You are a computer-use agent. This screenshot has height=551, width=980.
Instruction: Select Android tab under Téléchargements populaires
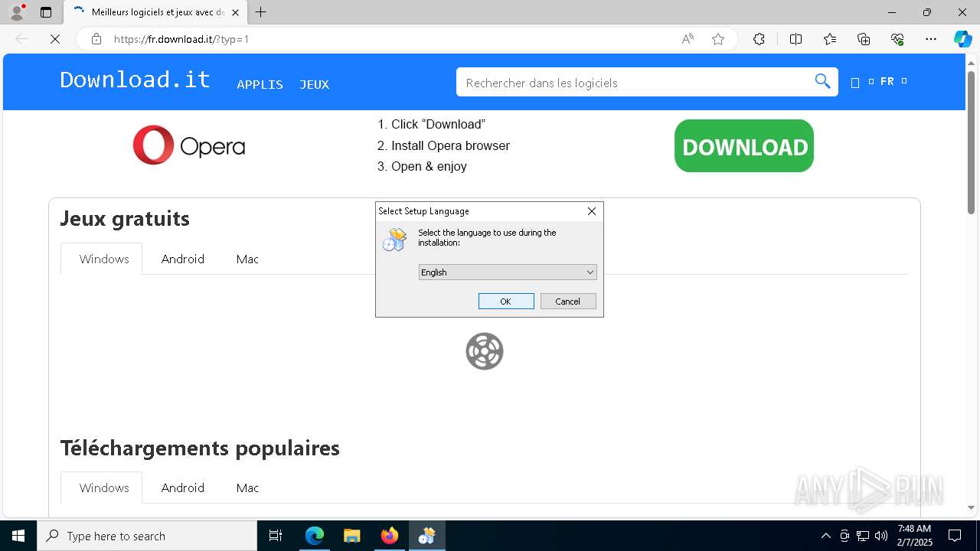coord(183,487)
